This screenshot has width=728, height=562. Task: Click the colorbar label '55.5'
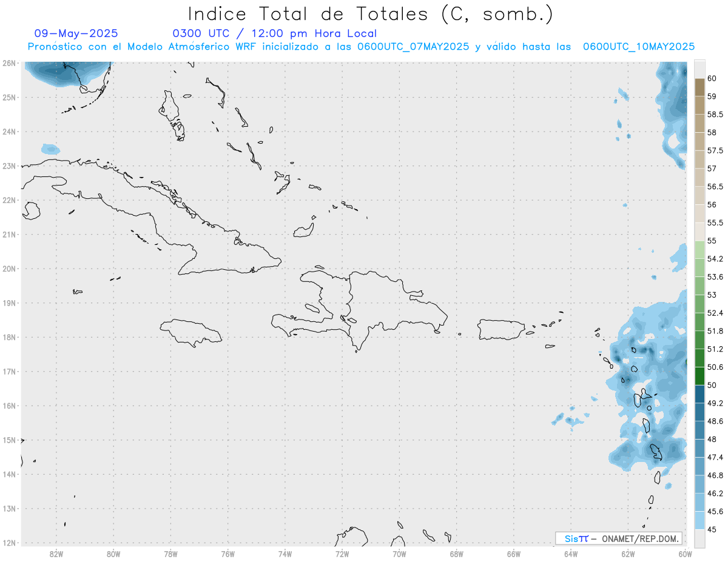(x=715, y=222)
